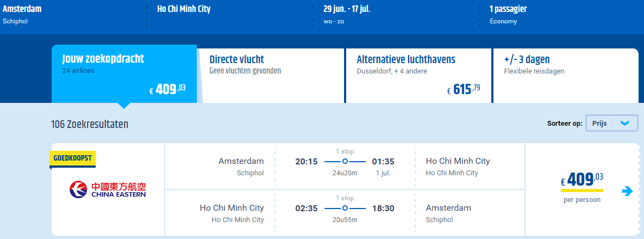Click the chevron in the sort dropdown
Screen dimensions: 644x239
[x=624, y=123]
